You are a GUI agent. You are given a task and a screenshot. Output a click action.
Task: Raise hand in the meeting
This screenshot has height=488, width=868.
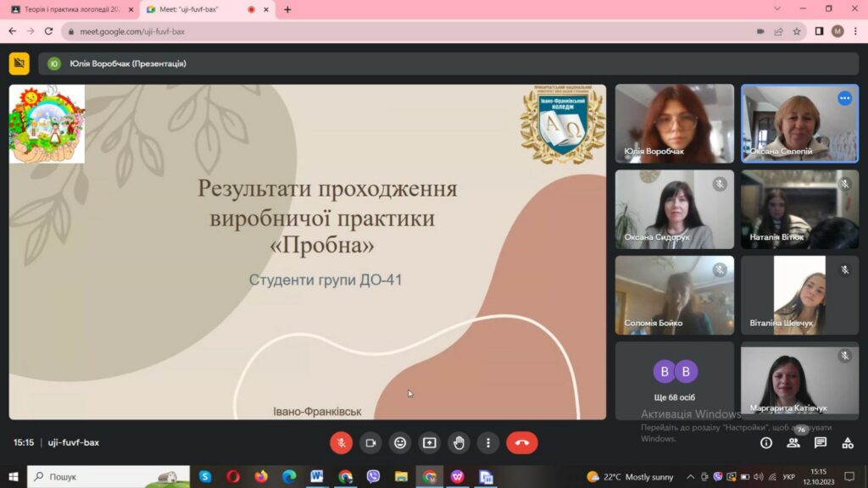[x=459, y=442]
